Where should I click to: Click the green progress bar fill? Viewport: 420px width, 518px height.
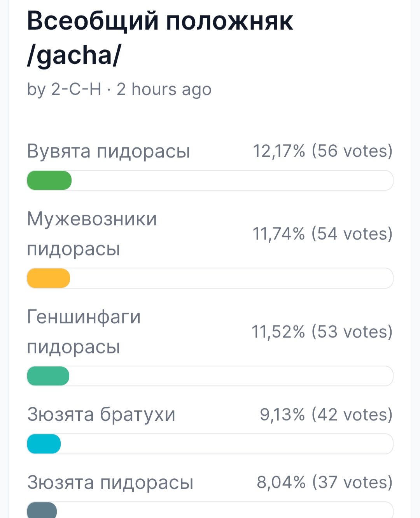[x=49, y=180]
